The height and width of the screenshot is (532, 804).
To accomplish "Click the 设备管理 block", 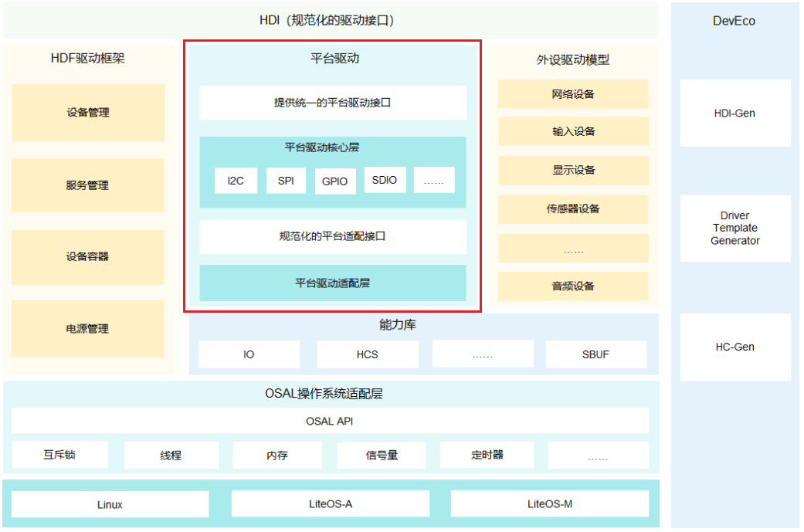I will pos(88,112).
